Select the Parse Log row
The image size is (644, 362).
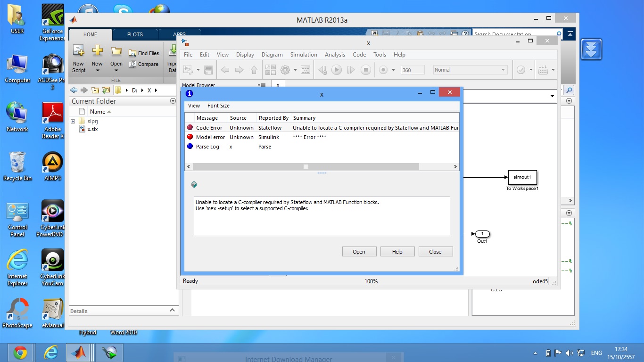tap(322, 147)
